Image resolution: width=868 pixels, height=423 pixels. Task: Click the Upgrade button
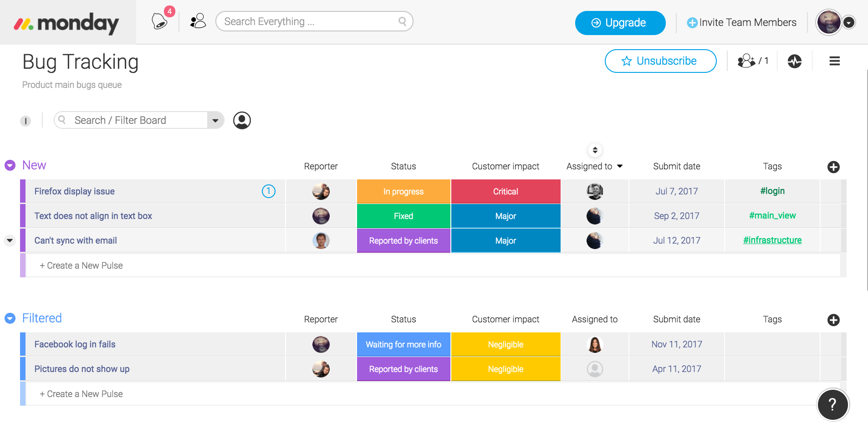[620, 23]
